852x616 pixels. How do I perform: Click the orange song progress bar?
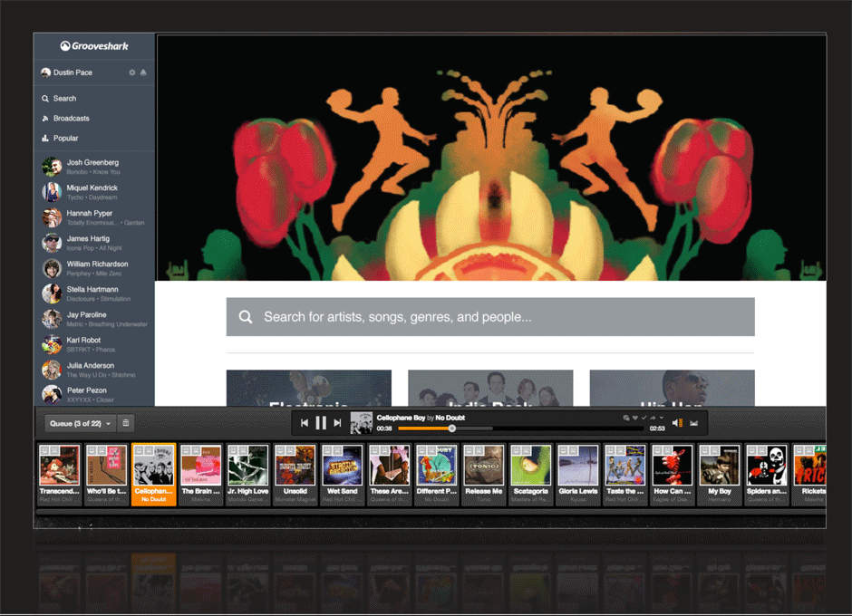(424, 428)
